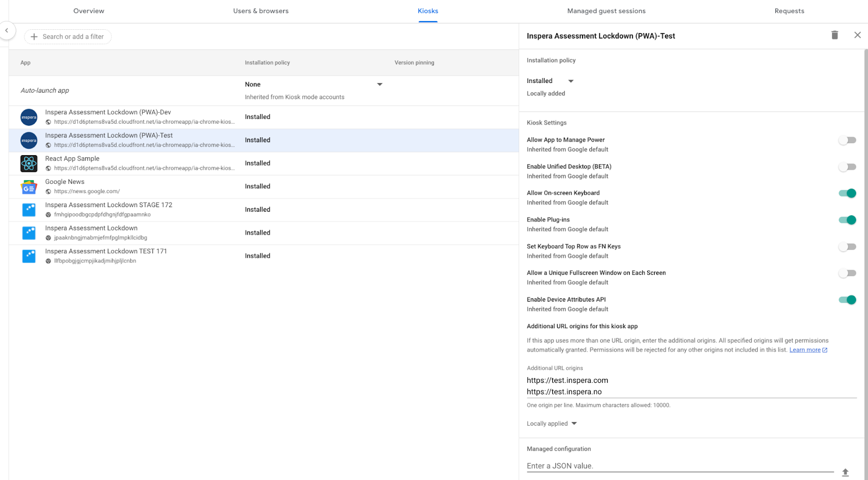Click Installed status for Lockdown STAGE 172
The width and height of the screenshot is (868, 480).
[x=258, y=210]
